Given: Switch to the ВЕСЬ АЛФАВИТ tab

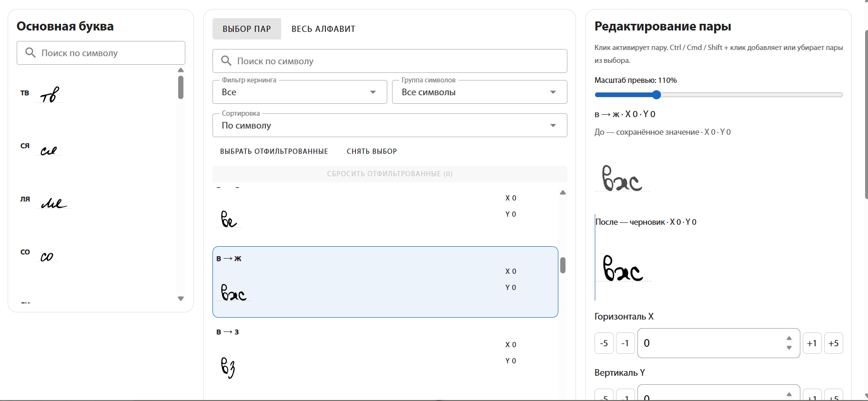Looking at the screenshot, I should [323, 29].
